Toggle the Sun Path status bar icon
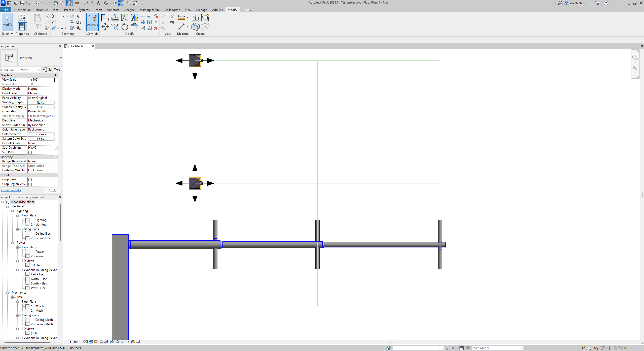 [x=96, y=342]
